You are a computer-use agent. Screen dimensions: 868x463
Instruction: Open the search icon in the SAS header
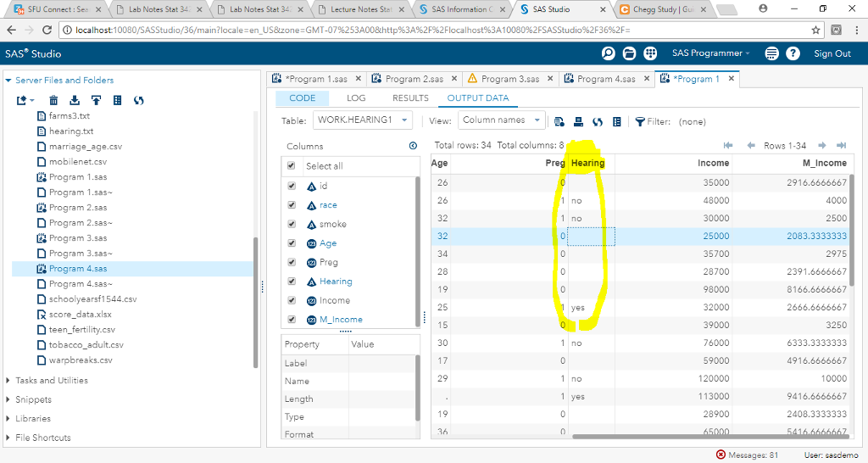tap(608, 53)
